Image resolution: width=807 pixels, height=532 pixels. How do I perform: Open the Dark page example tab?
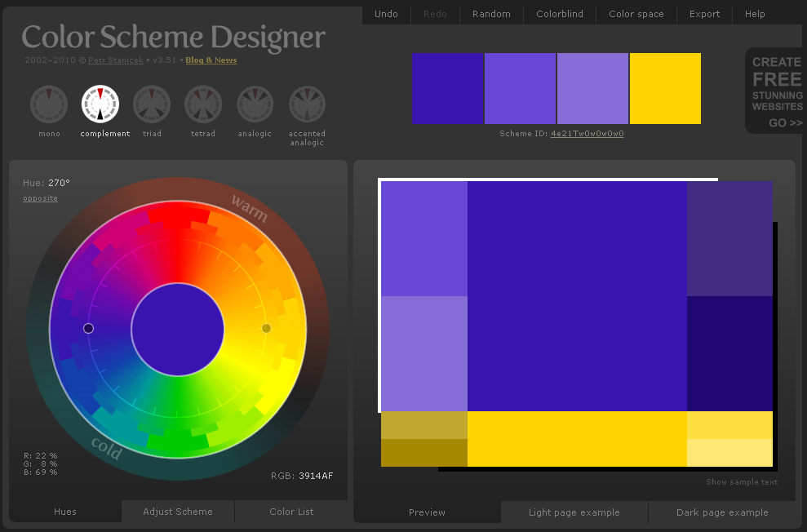click(722, 512)
